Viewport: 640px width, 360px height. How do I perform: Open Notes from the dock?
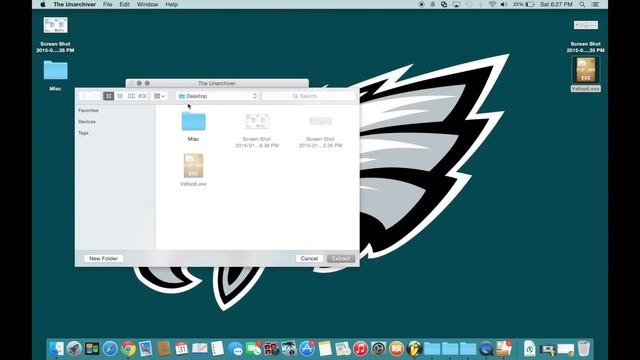tap(325, 349)
